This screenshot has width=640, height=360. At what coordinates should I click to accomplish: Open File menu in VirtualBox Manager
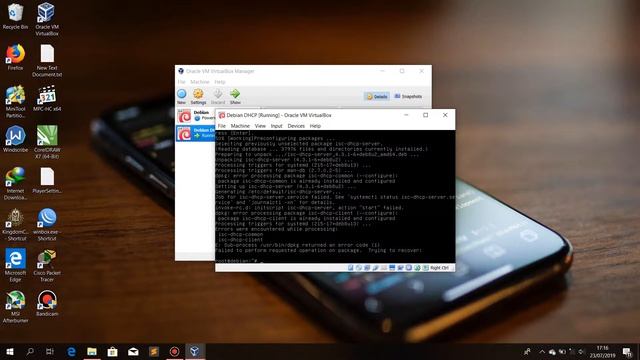181,82
